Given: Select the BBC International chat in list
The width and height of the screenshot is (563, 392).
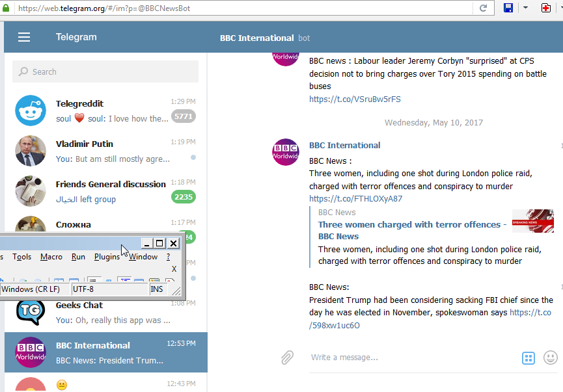Looking at the screenshot, I should point(105,352).
